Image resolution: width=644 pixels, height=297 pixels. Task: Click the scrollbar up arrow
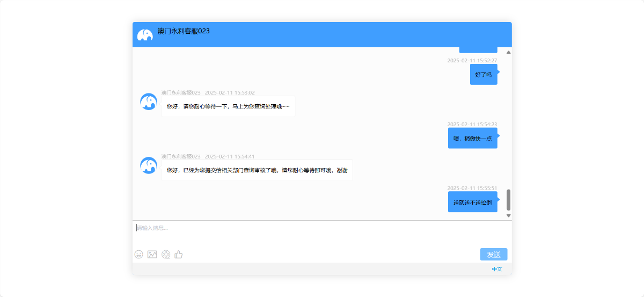point(508,52)
